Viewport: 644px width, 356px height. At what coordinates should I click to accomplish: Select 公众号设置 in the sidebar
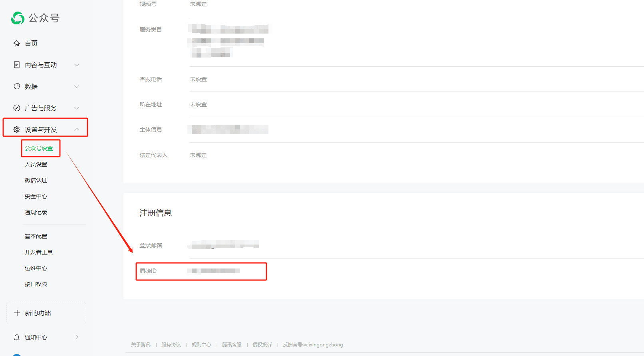(x=39, y=148)
